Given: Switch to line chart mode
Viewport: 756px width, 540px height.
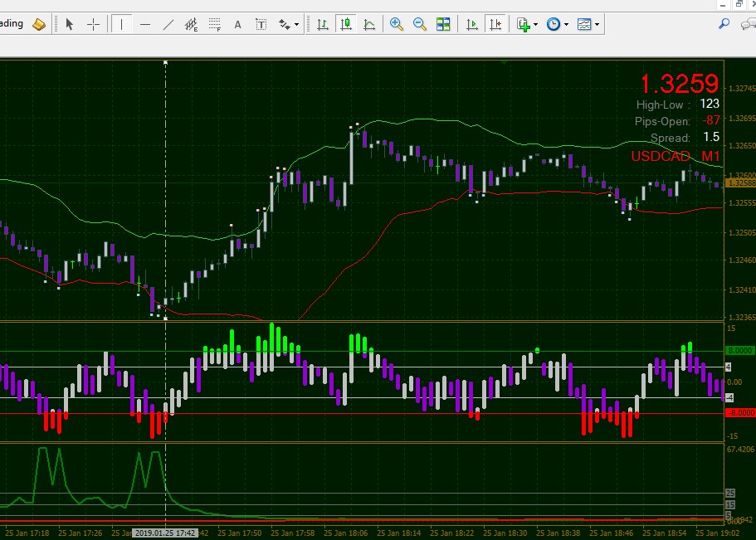Looking at the screenshot, I should pos(369,24).
